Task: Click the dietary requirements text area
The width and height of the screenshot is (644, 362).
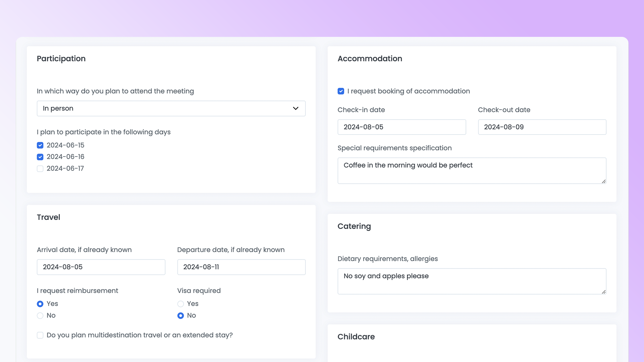Action: (x=472, y=281)
